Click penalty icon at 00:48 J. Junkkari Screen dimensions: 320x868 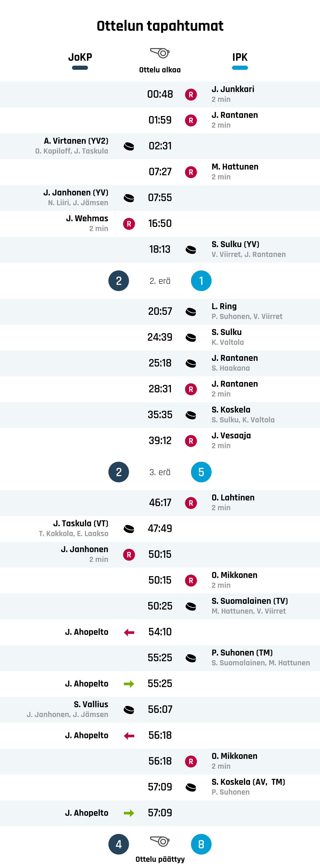(x=191, y=95)
